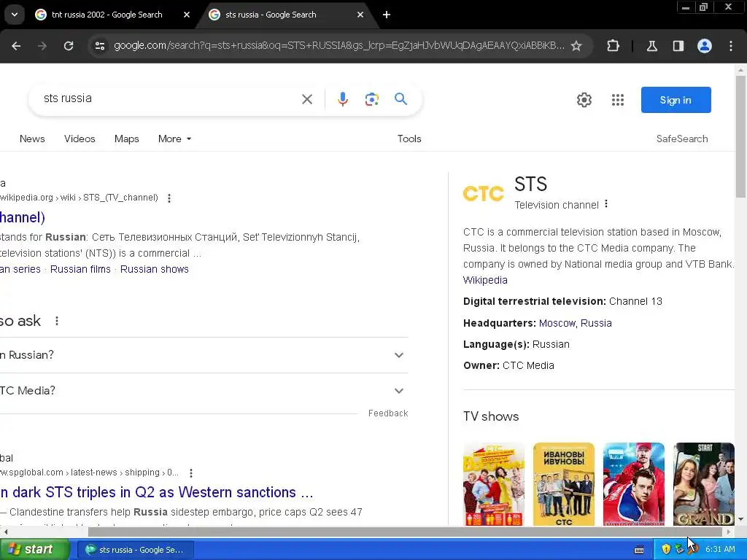Switch to the tnt russia 2002 tab

[x=107, y=15]
